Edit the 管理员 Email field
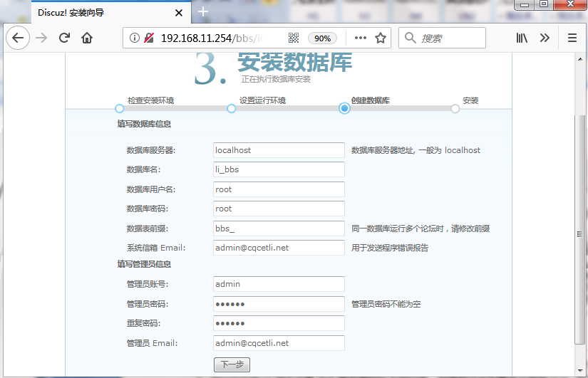The height and width of the screenshot is (378, 588). pyautogui.click(x=279, y=343)
